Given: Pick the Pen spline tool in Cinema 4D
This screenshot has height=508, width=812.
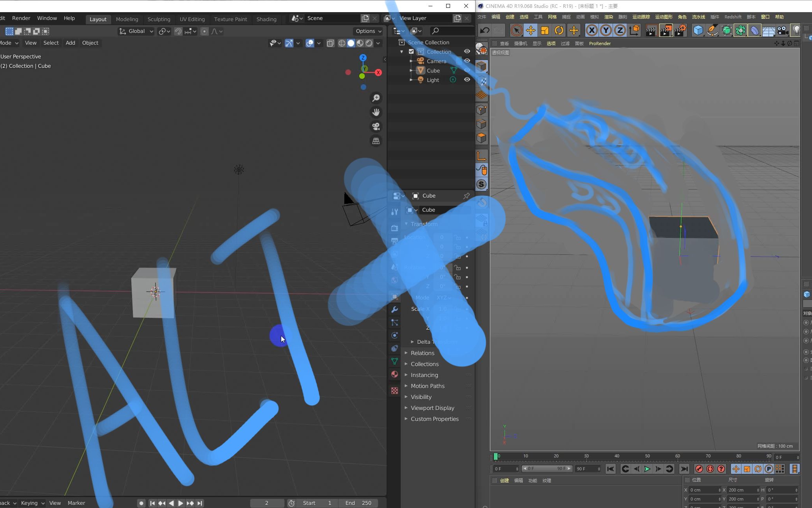Looking at the screenshot, I should click(712, 30).
